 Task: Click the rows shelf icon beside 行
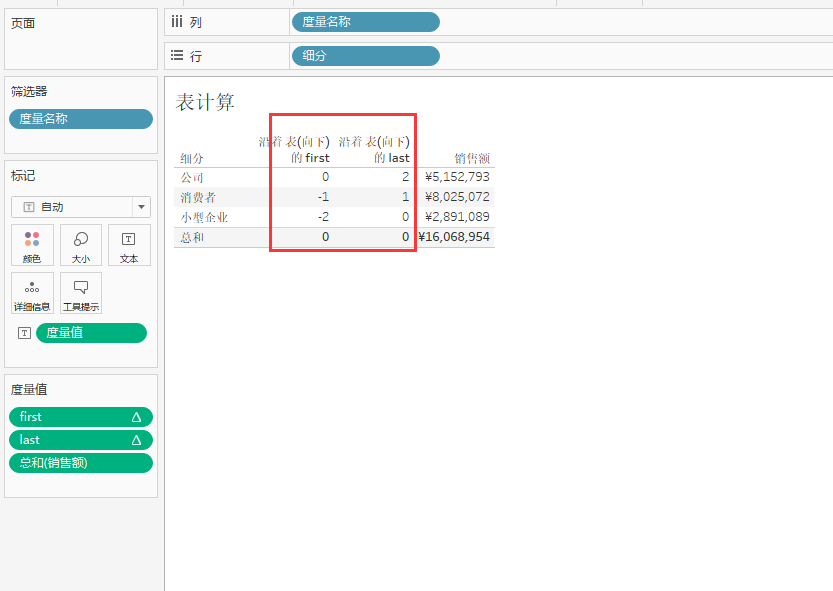point(177,55)
